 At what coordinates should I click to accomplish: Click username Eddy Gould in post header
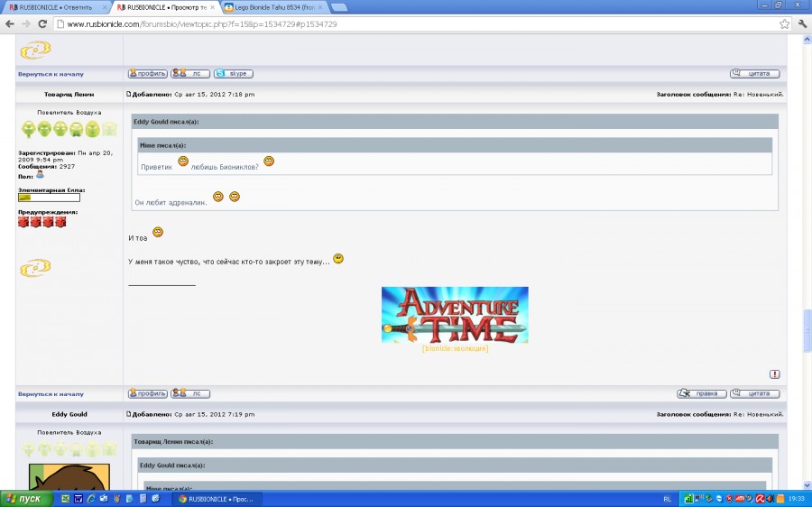(x=69, y=414)
